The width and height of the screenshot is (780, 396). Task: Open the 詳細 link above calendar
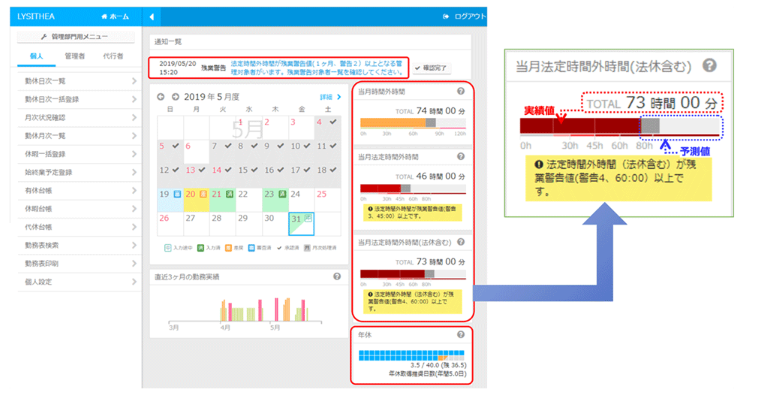[330, 97]
